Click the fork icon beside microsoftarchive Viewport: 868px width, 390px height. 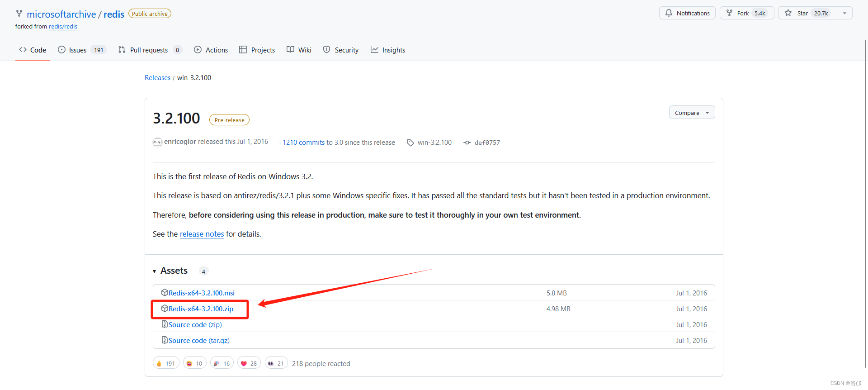19,14
